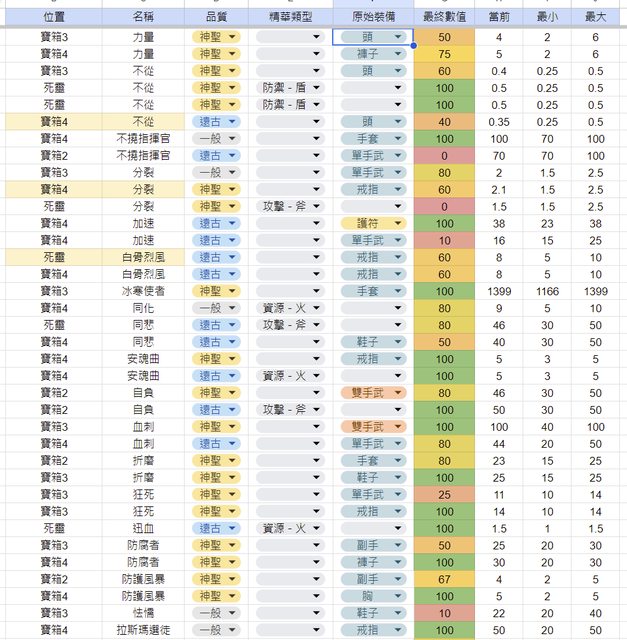Open the 資源 - 火 dropdown in 扭血 row
The image size is (627, 640).
pyautogui.click(x=317, y=527)
